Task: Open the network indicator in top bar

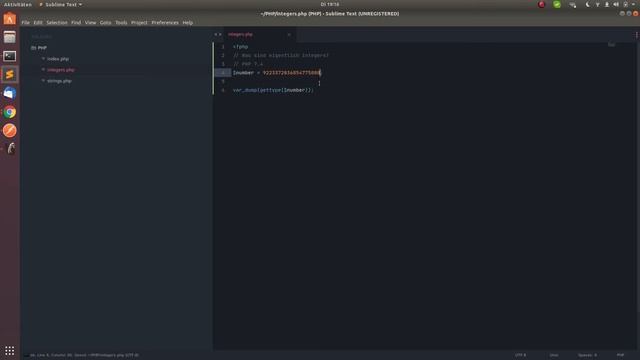Action: pos(598,4)
